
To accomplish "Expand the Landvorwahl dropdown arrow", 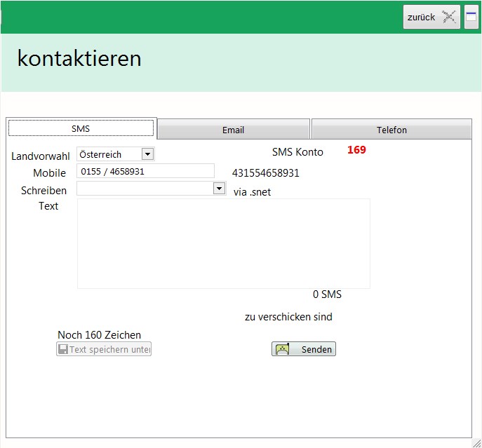I will 147,154.
